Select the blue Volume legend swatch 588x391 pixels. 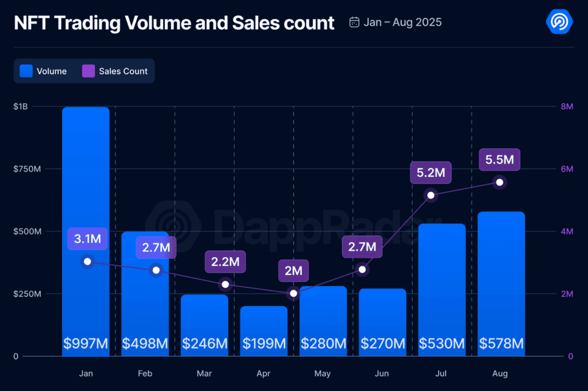[26, 70]
